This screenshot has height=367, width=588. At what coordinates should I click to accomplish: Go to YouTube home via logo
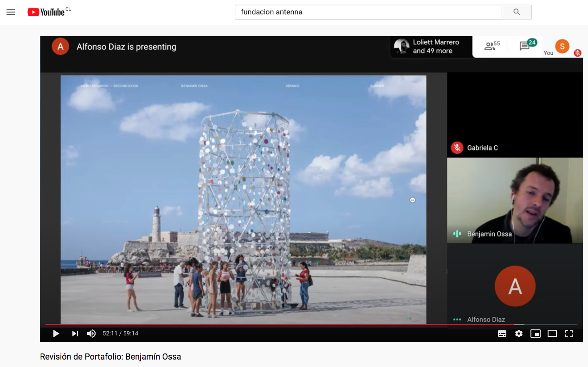pos(46,12)
